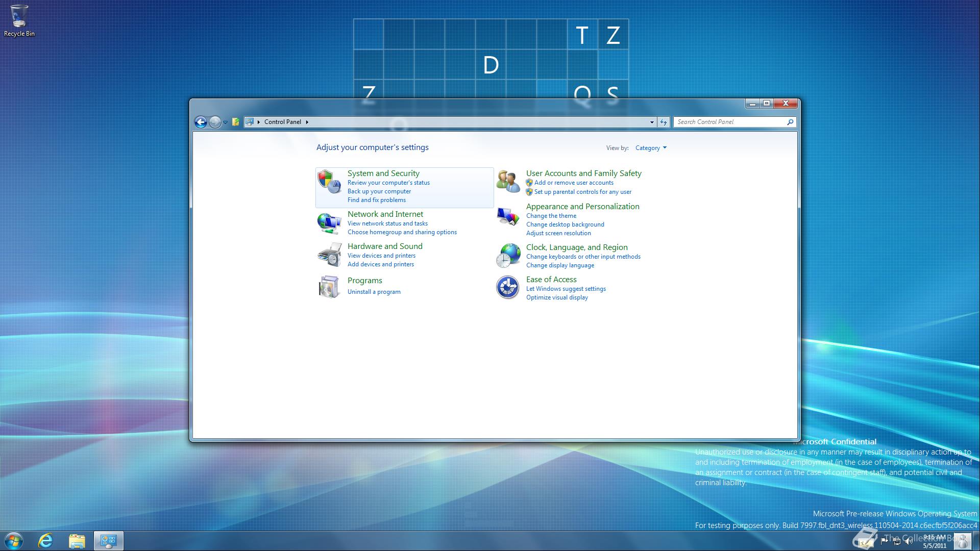Open the network tray icon
Viewport: 980px width, 551px height.
[897, 542]
